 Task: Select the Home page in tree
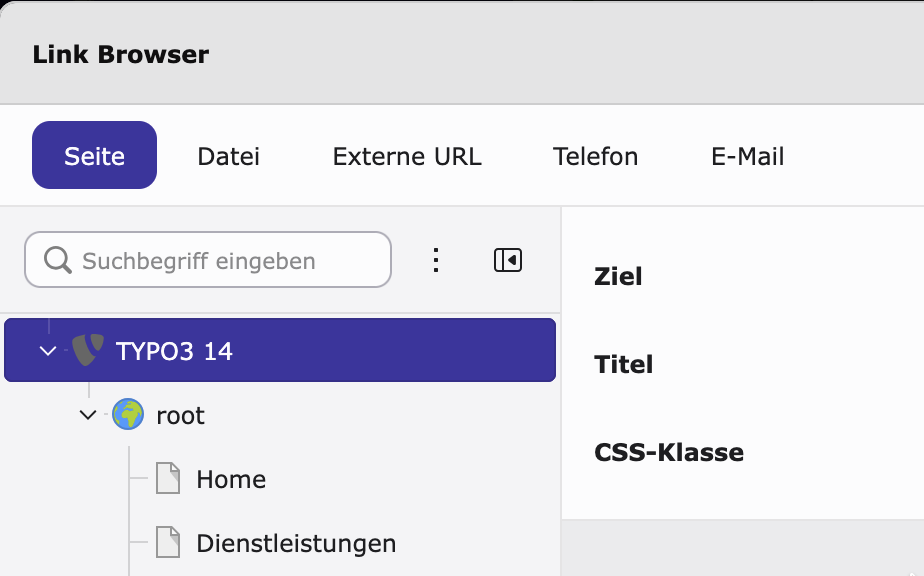231,479
